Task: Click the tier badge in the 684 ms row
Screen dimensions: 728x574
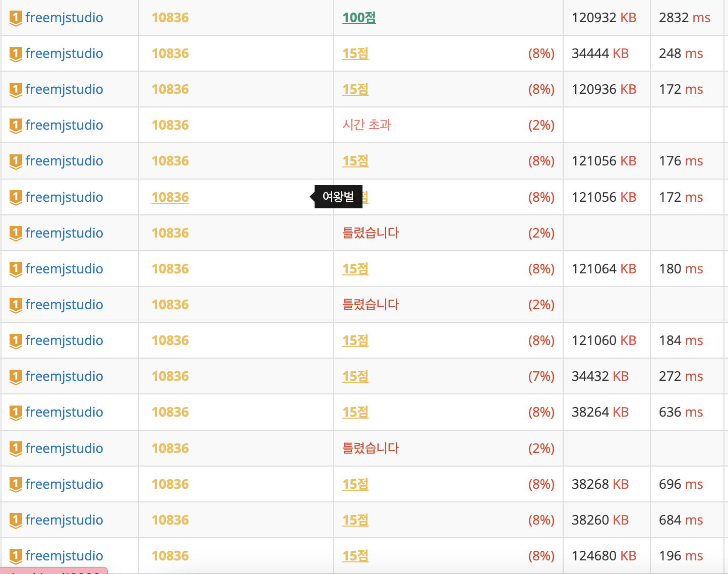Action: tap(16, 521)
